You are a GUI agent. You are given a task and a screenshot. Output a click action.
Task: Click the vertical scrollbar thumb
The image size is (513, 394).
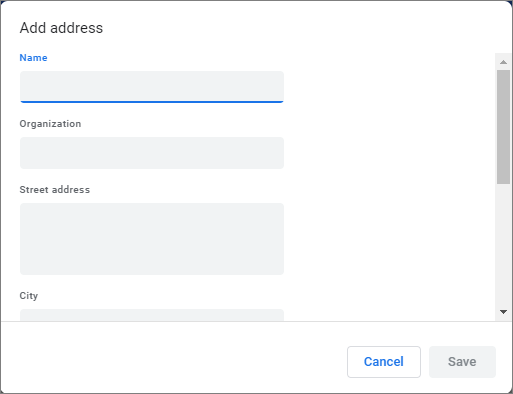click(x=503, y=127)
